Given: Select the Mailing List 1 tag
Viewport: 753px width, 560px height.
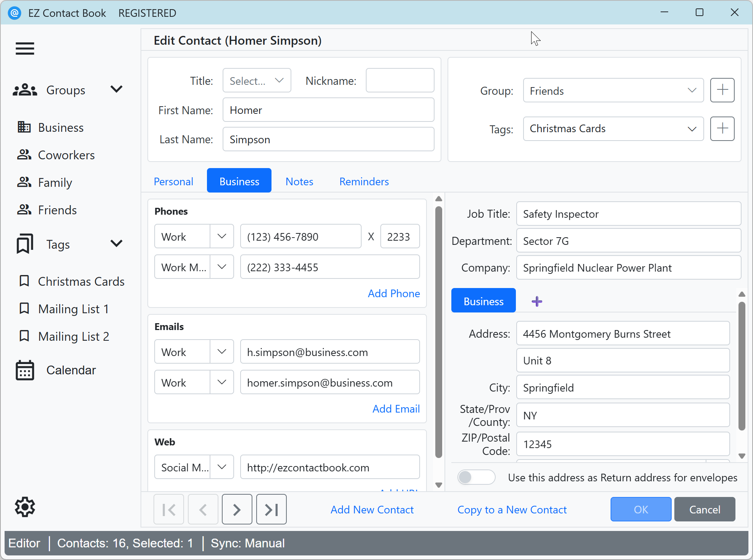Looking at the screenshot, I should [73, 309].
